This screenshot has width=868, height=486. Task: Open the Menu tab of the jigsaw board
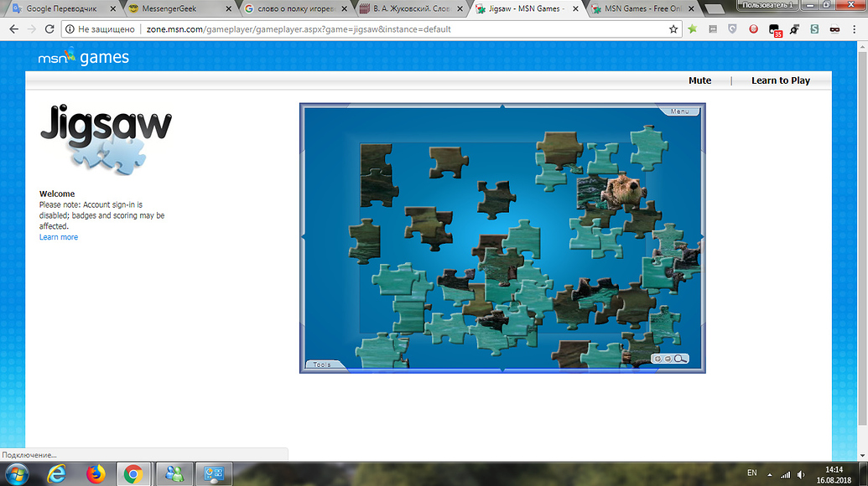[681, 110]
